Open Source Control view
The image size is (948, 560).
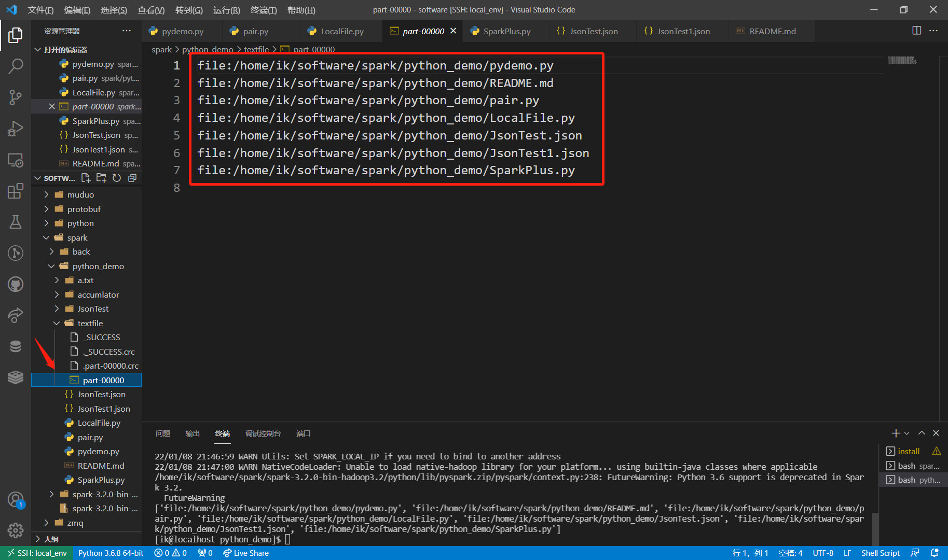click(x=16, y=97)
